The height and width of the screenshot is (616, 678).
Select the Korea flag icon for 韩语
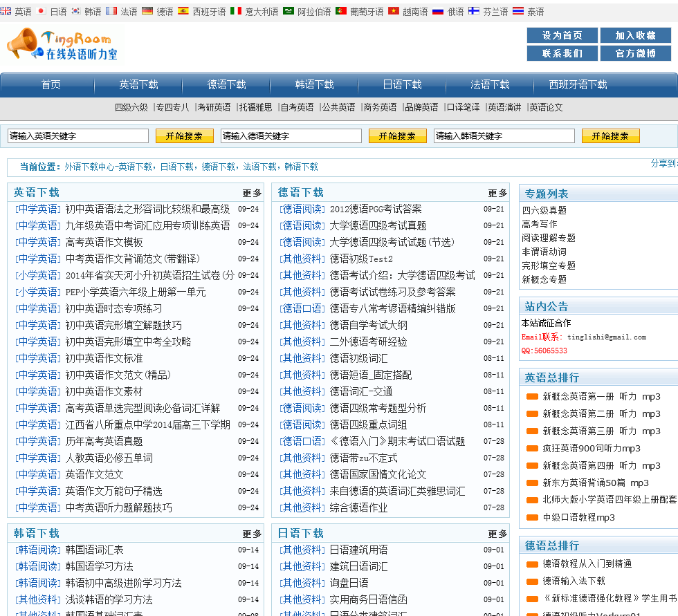[75, 11]
